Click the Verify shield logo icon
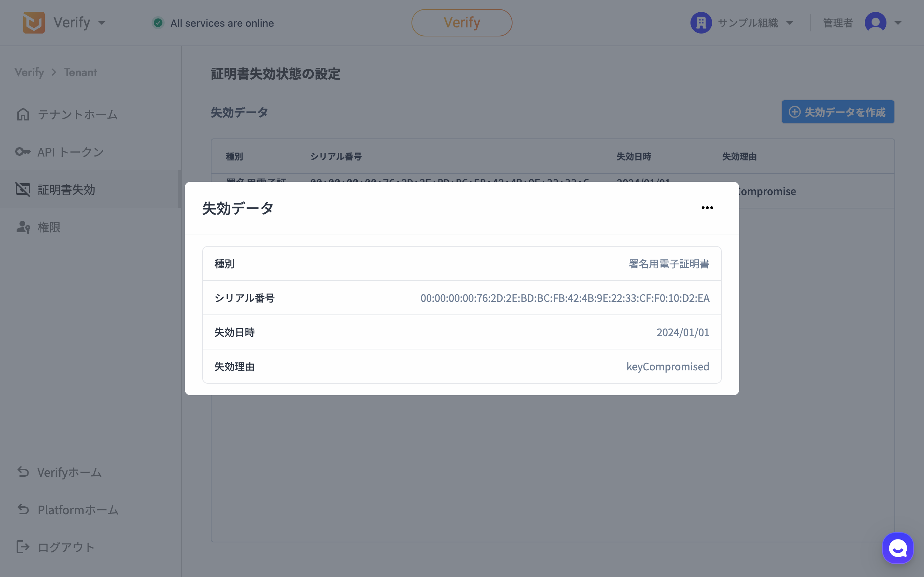 click(34, 23)
